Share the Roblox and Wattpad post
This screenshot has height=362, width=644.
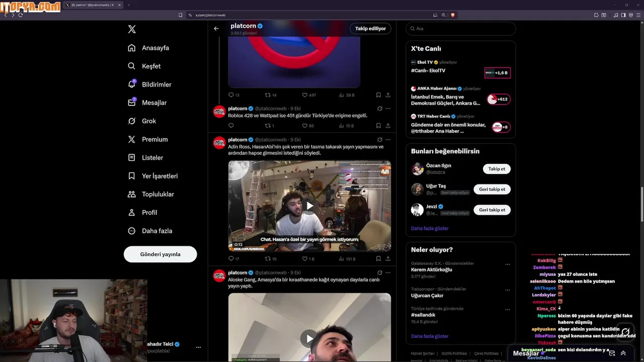388,126
